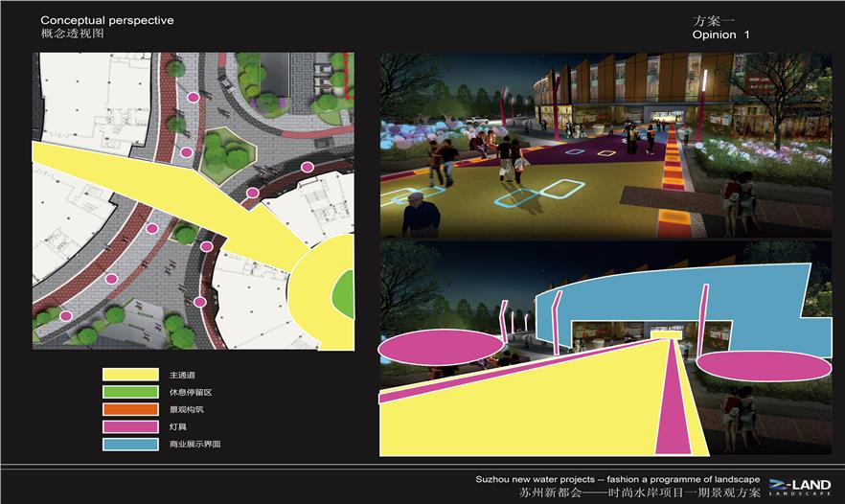Click the blue 商业展示界面 legend swatch
This screenshot has width=845, height=504.
tap(130, 445)
